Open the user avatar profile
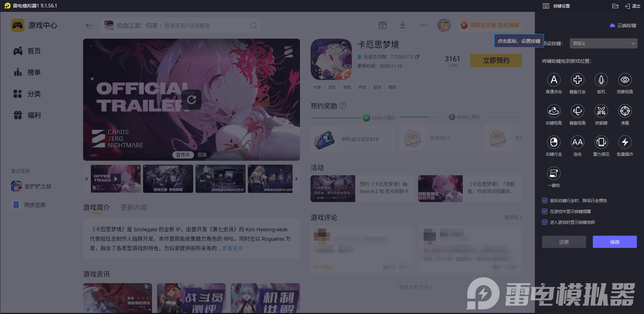This screenshot has width=644, height=314. [444, 25]
